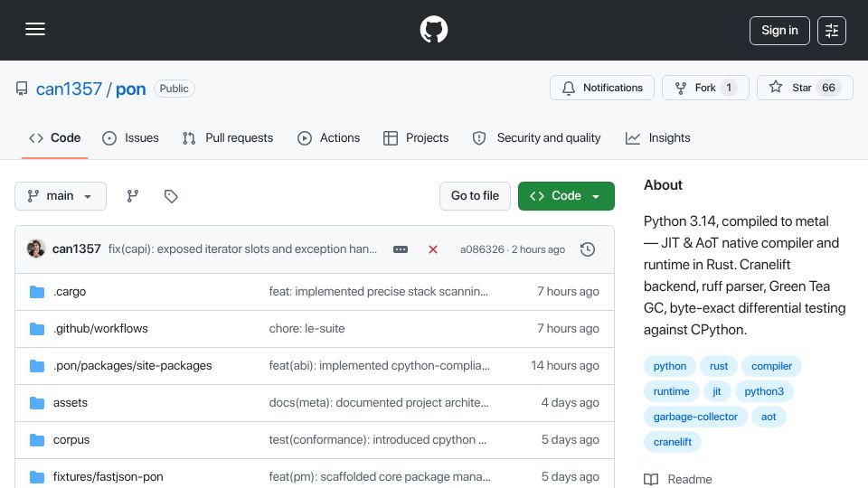Expand the main branch dropdown
Screen dimensions: 868x488
click(61, 196)
